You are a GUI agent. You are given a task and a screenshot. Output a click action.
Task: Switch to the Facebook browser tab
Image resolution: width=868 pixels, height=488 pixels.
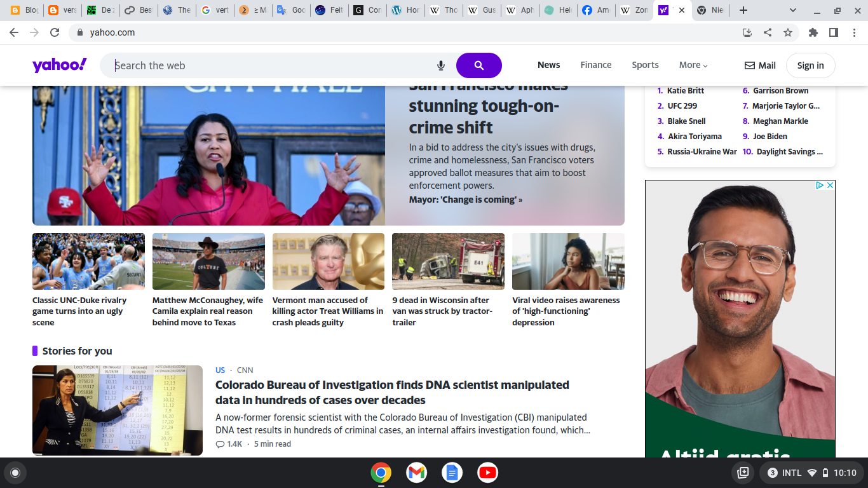pyautogui.click(x=596, y=10)
